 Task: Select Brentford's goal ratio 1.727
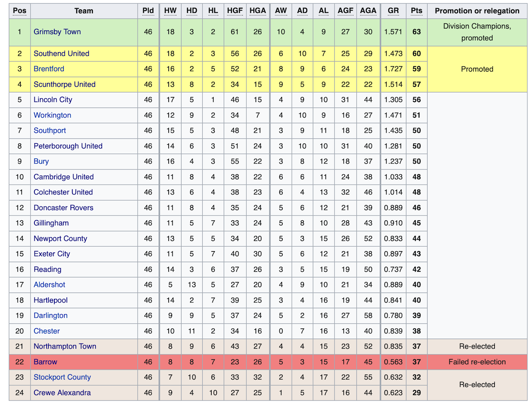pyautogui.click(x=393, y=69)
